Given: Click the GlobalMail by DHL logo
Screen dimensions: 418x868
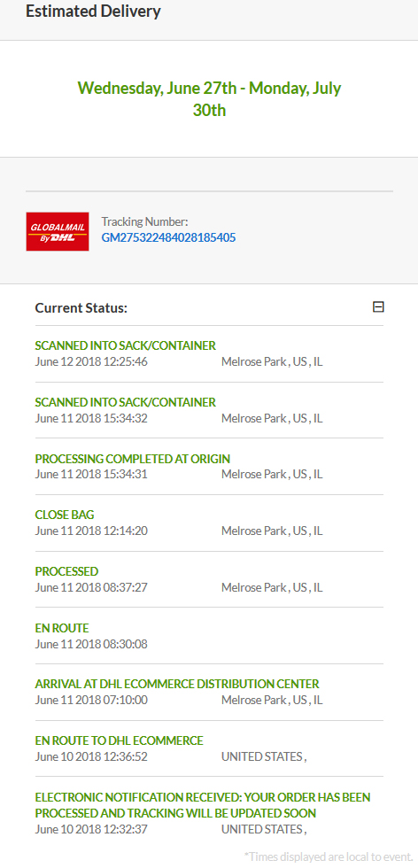Looking at the screenshot, I should click(58, 231).
